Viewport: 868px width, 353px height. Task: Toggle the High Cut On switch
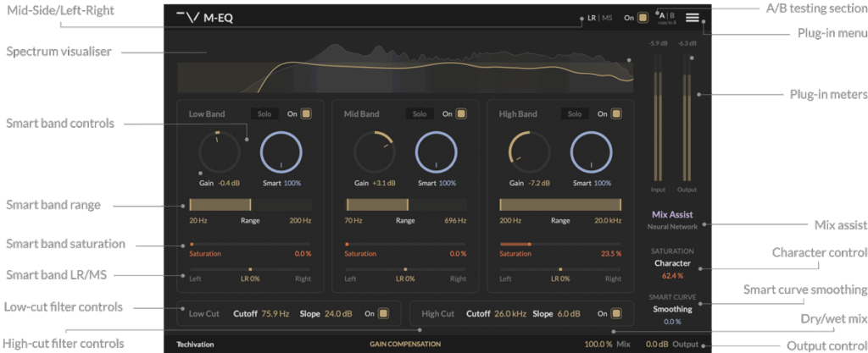[x=616, y=314]
